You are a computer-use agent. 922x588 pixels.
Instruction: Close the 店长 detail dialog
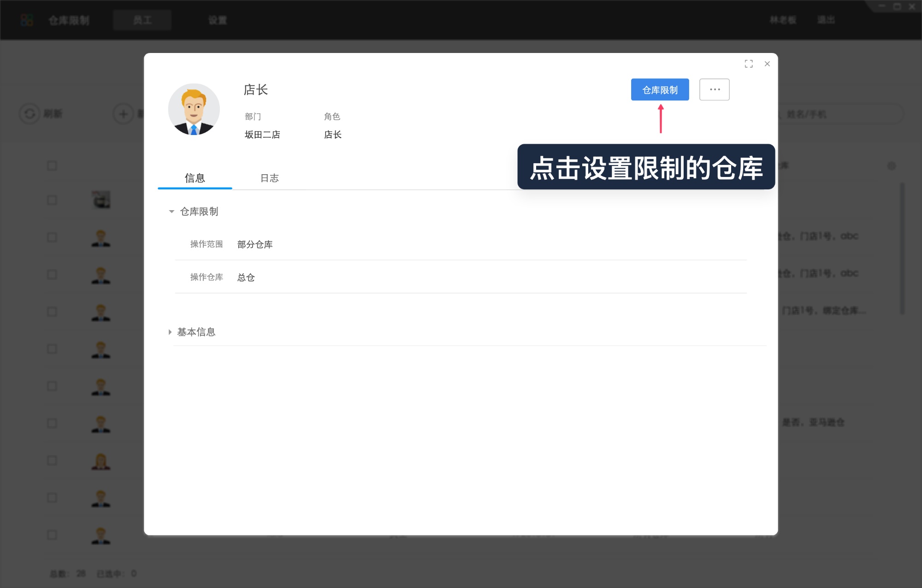click(x=767, y=64)
